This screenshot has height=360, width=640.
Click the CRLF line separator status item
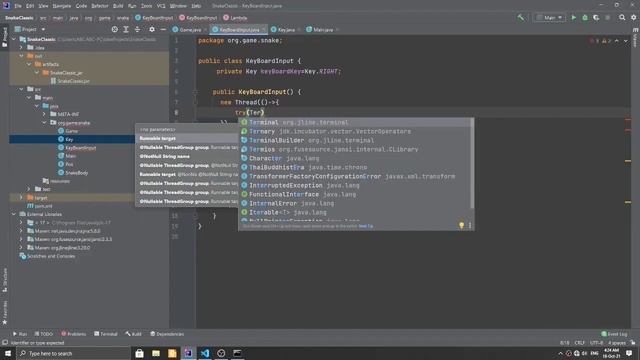click(580, 343)
